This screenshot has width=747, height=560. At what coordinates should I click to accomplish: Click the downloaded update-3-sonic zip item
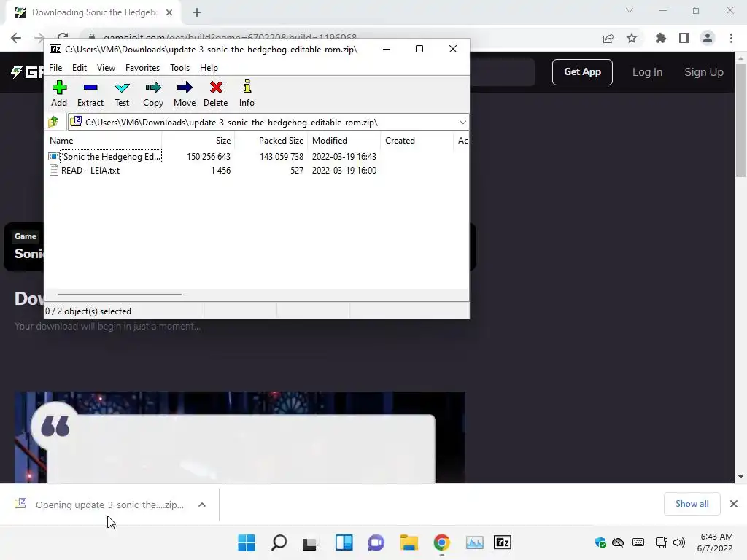100,505
